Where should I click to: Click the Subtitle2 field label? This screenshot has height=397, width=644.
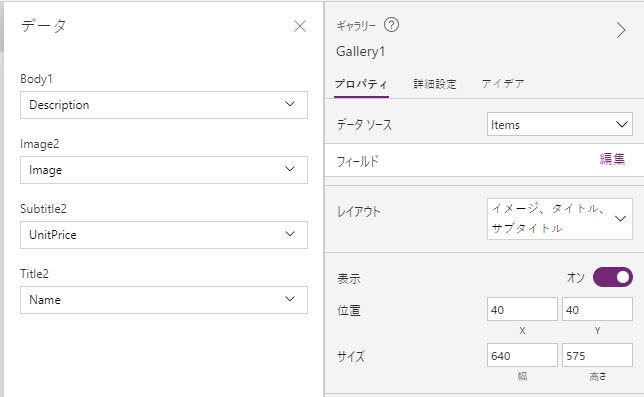pyautogui.click(x=43, y=209)
